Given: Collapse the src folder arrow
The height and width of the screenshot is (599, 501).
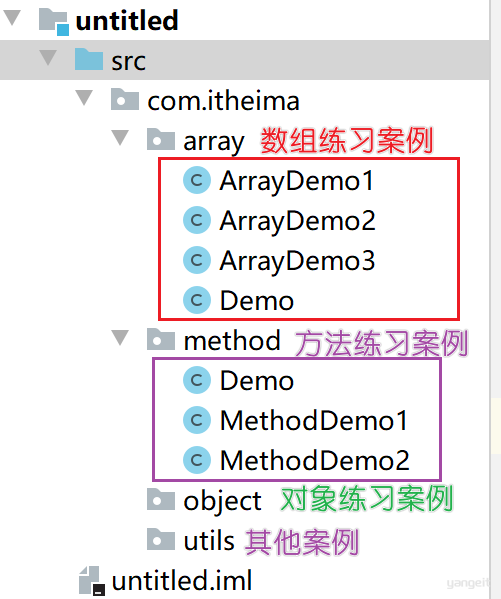Looking at the screenshot, I should pyautogui.click(x=48, y=58).
